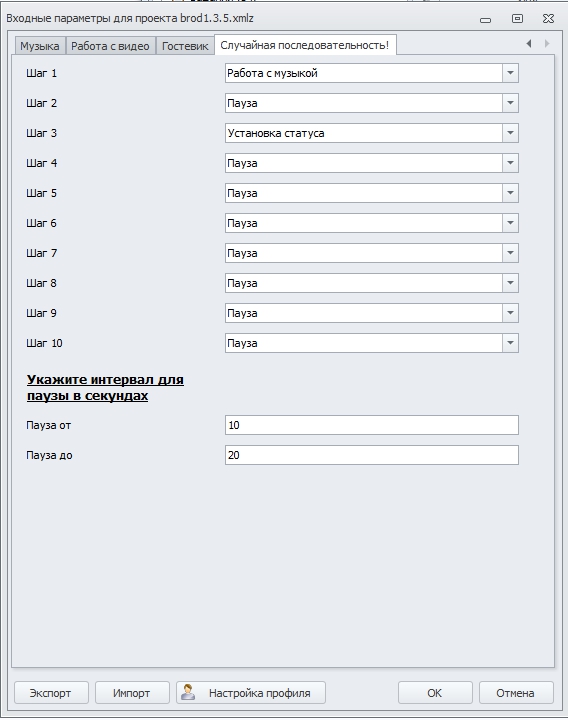Click the left tab scroll arrow
568x720 pixels.
click(529, 44)
